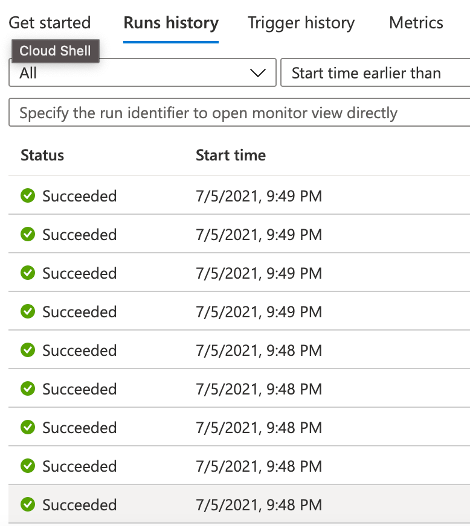Click the green check icon in the sixth row

click(28, 388)
